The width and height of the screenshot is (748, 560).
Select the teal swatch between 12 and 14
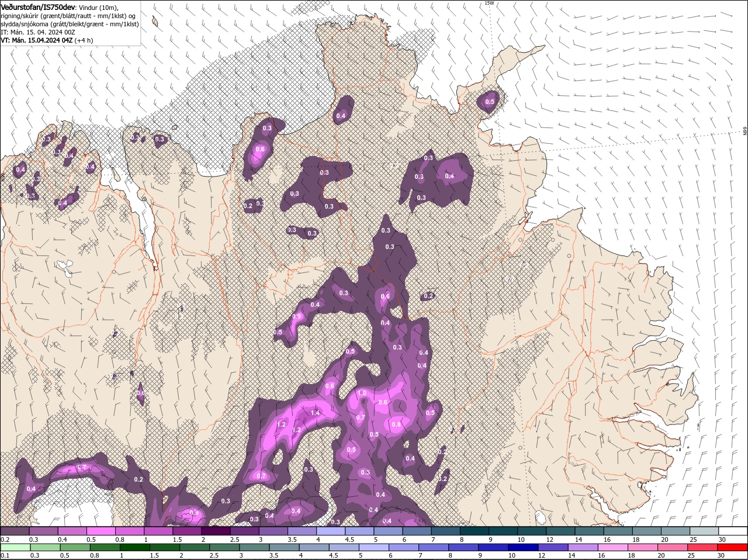(x=560, y=531)
